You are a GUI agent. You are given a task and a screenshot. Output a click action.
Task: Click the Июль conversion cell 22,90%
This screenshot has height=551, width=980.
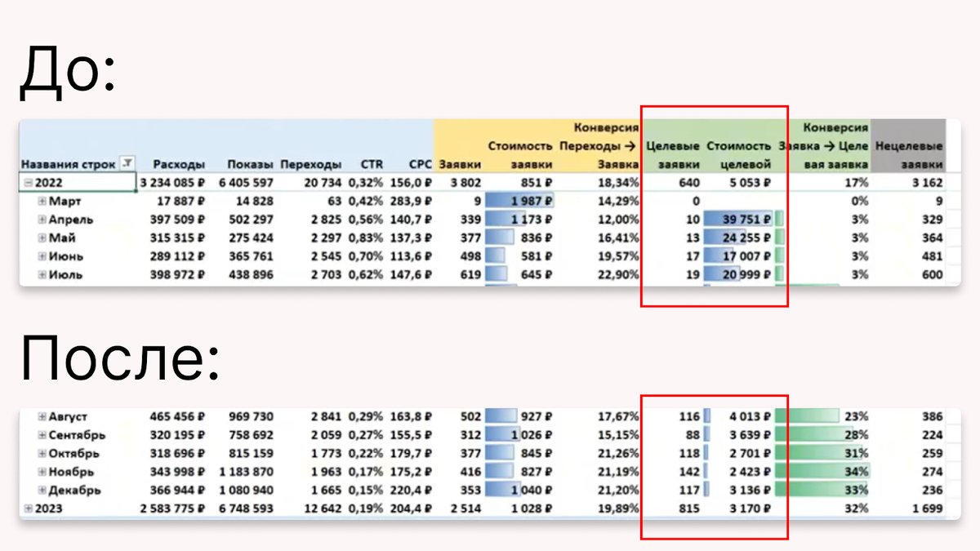click(618, 275)
